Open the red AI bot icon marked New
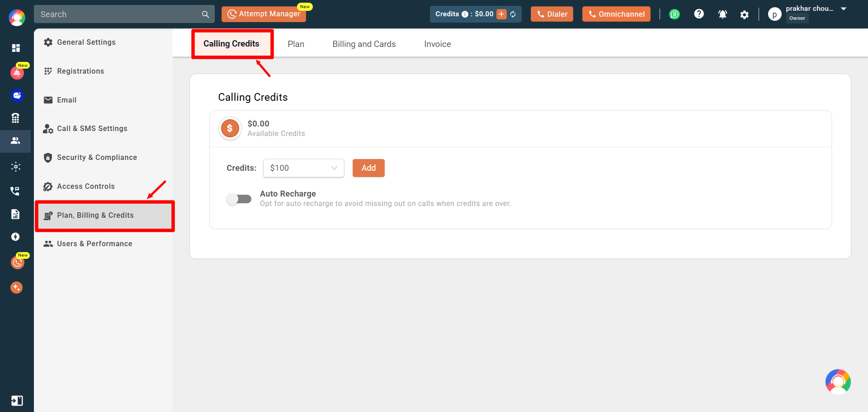This screenshot has width=868, height=412. [x=17, y=72]
